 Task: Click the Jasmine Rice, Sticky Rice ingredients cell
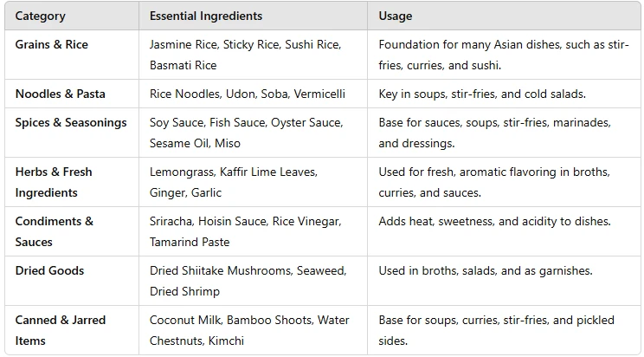pos(253,55)
